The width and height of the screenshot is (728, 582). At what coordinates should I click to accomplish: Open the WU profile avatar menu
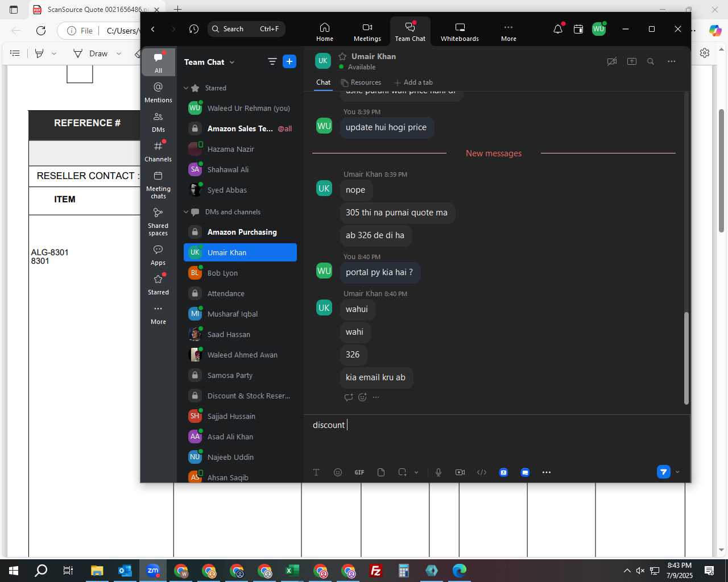tap(598, 29)
